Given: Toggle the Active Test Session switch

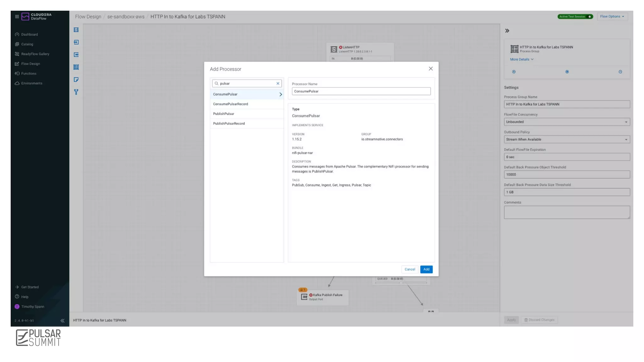Looking at the screenshot, I should pos(590,16).
